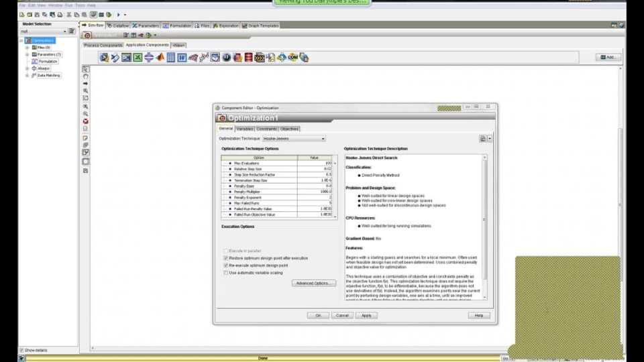Click the Optimization1 component icon in Sim-flow toolbar
The height and width of the screenshot is (362, 644).
[x=87, y=36]
